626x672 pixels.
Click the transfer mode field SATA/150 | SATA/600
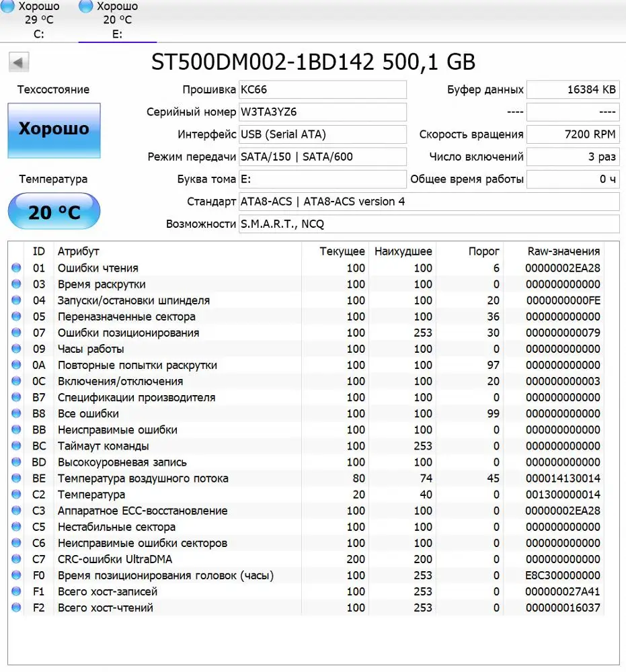(x=323, y=157)
